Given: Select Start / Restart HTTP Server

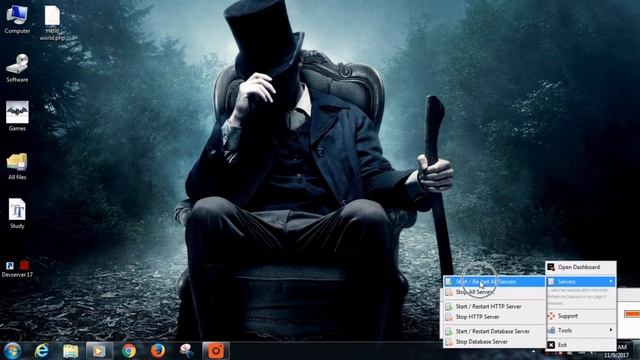Looking at the screenshot, I should (x=494, y=307).
